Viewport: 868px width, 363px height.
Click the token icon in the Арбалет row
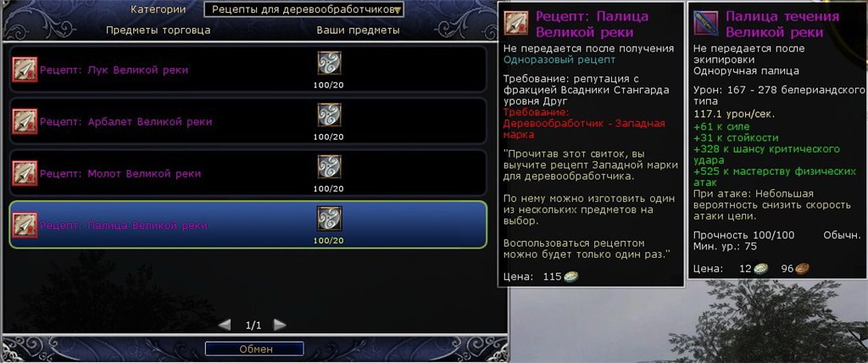pos(329,114)
